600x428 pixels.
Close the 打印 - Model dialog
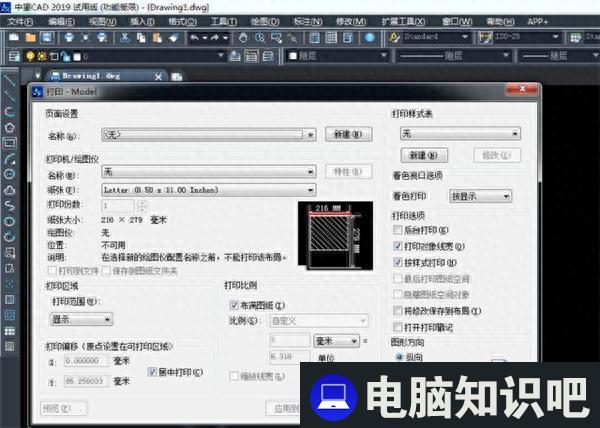pyautogui.click(x=522, y=90)
